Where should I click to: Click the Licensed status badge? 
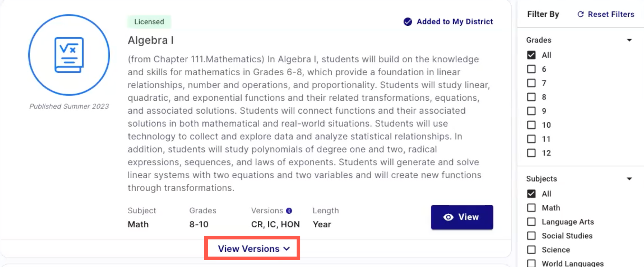tap(149, 22)
